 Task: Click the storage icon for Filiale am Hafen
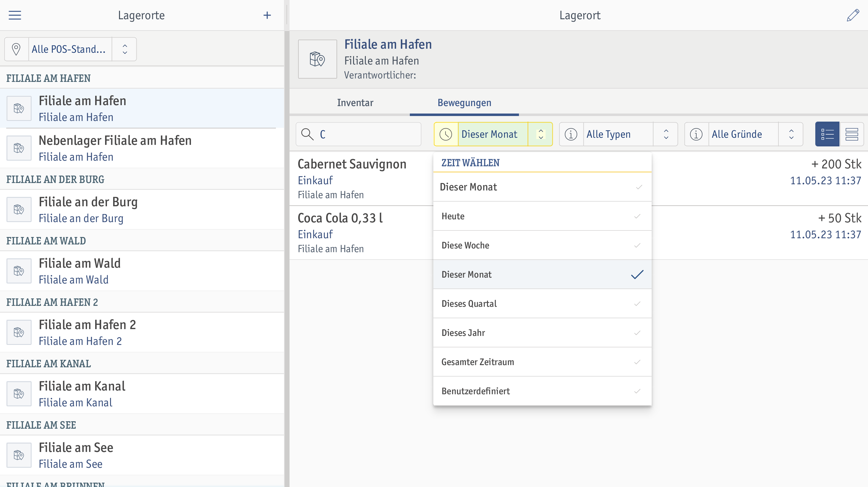(x=19, y=108)
